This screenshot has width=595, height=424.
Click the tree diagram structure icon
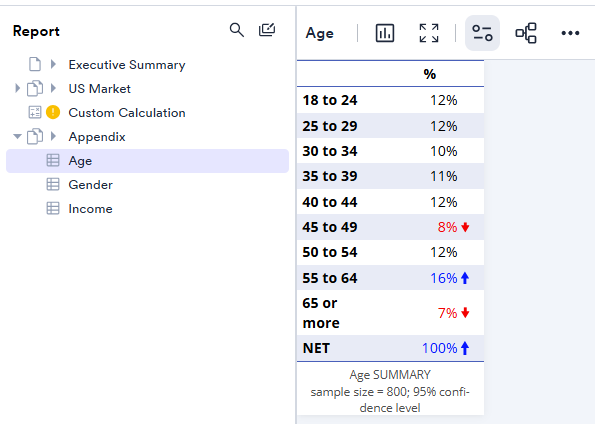click(526, 33)
